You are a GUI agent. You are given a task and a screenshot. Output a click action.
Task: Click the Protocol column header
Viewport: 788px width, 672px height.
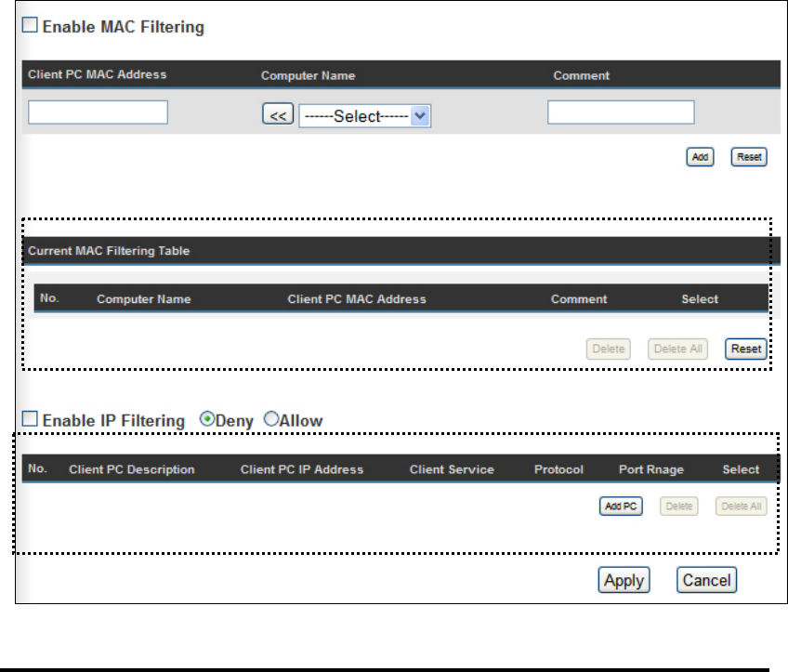point(558,469)
